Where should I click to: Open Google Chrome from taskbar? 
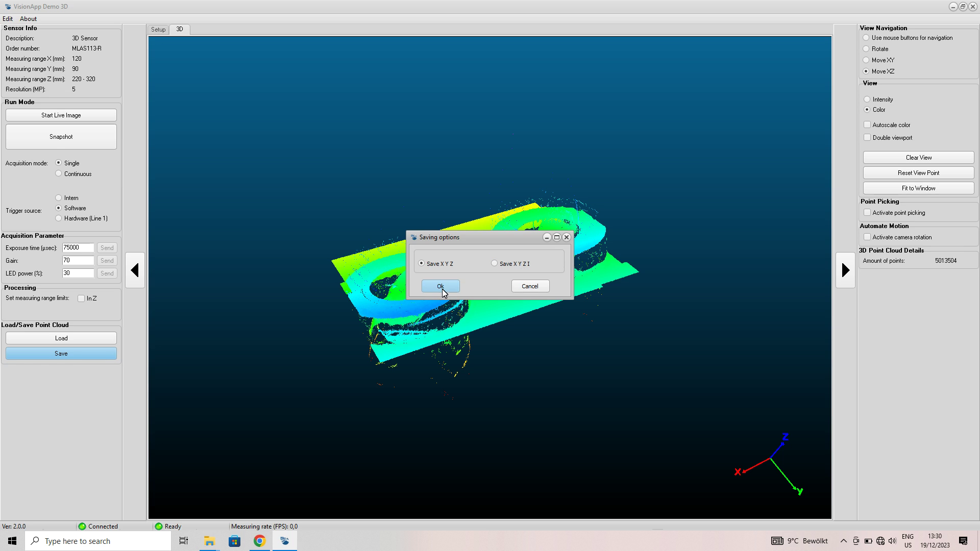[x=259, y=541]
